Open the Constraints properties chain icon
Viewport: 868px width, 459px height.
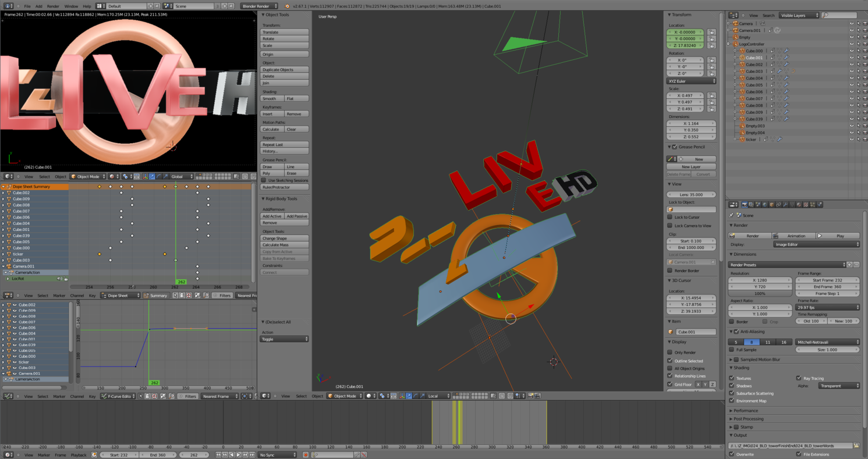coord(778,205)
